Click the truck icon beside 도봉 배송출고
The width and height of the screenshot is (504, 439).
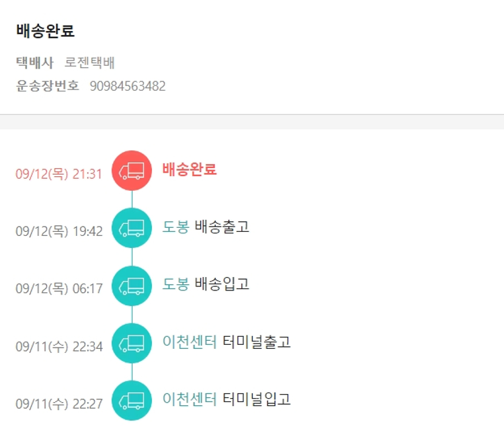(132, 228)
